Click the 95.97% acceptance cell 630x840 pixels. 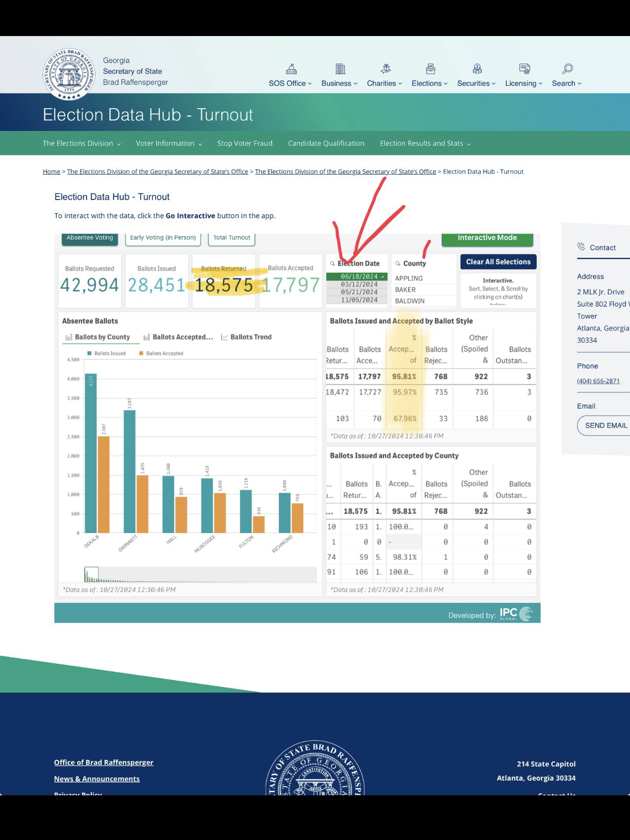tap(405, 392)
